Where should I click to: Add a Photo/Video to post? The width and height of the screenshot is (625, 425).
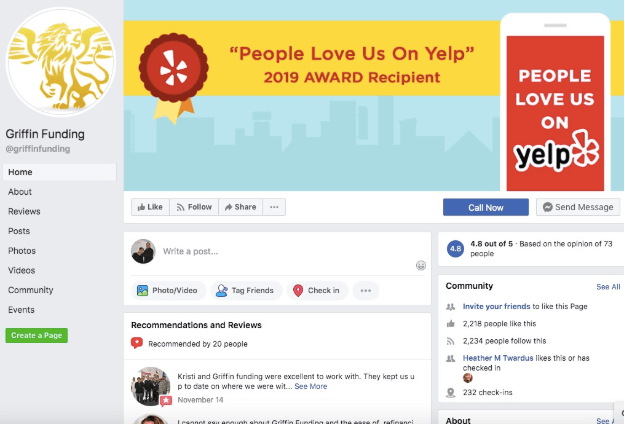click(x=168, y=291)
